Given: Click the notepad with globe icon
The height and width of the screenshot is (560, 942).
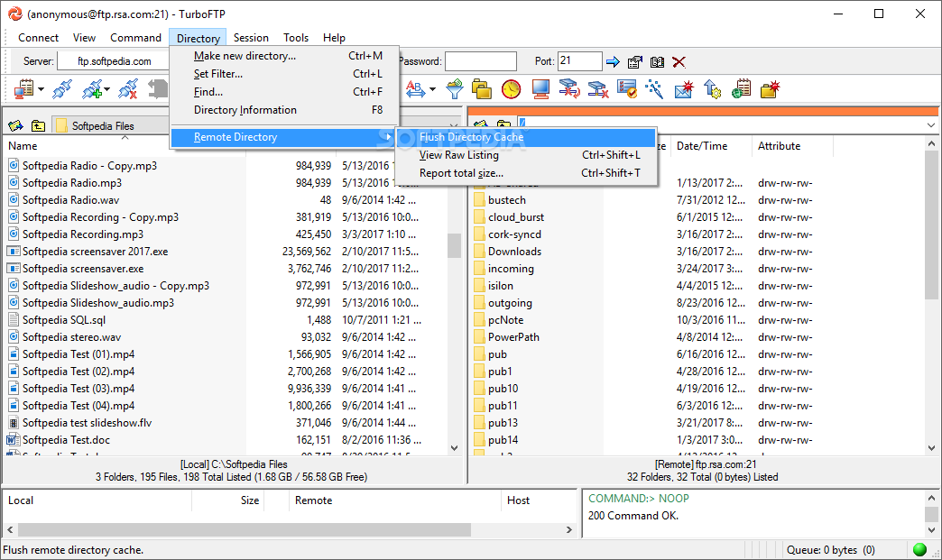Looking at the screenshot, I should click(742, 89).
